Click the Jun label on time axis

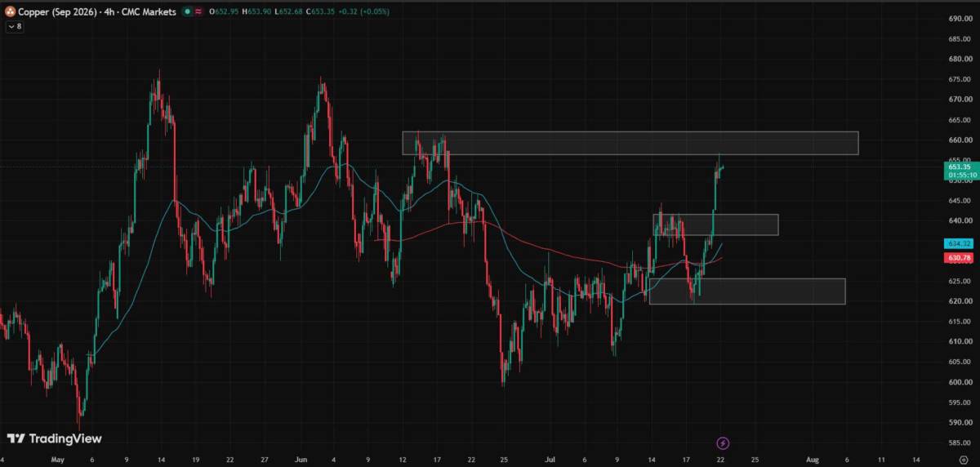299,460
